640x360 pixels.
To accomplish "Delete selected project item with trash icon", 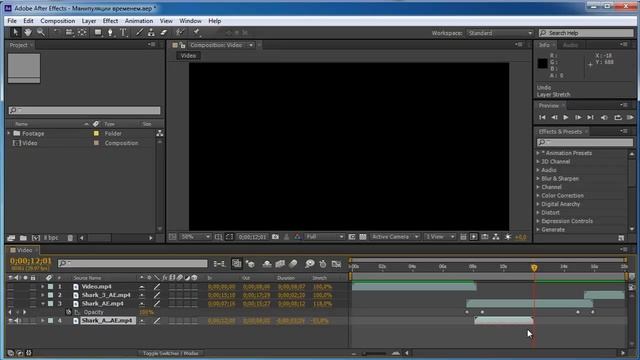I will (x=70, y=238).
